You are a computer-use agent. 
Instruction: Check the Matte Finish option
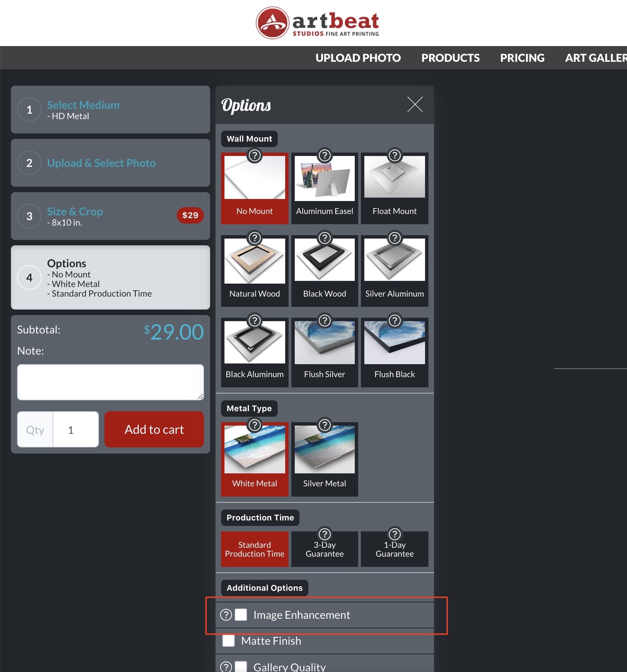point(229,641)
